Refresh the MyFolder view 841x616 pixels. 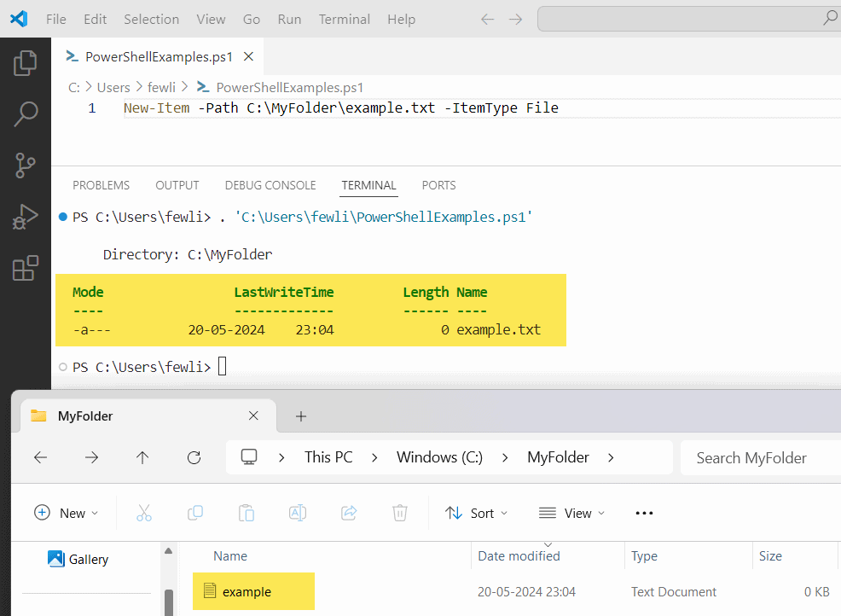(194, 457)
